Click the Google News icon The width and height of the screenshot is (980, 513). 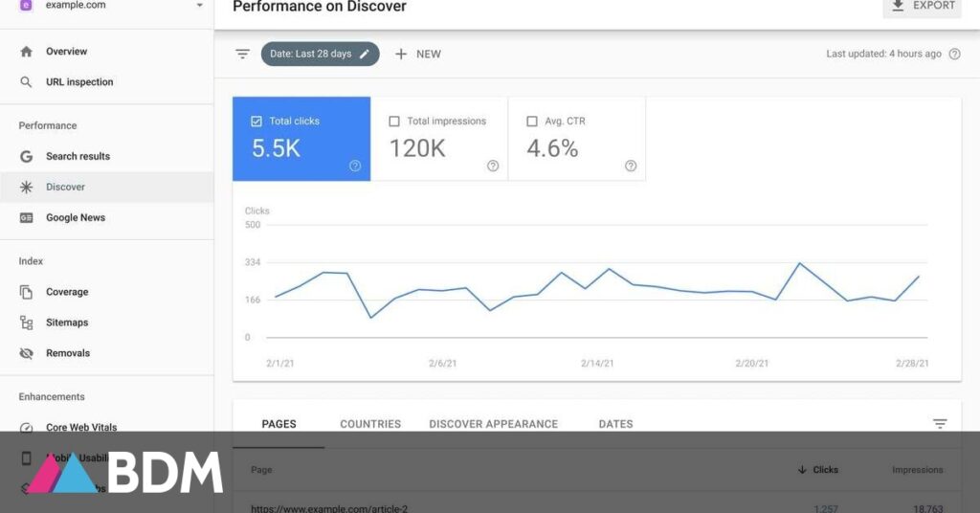click(x=26, y=217)
